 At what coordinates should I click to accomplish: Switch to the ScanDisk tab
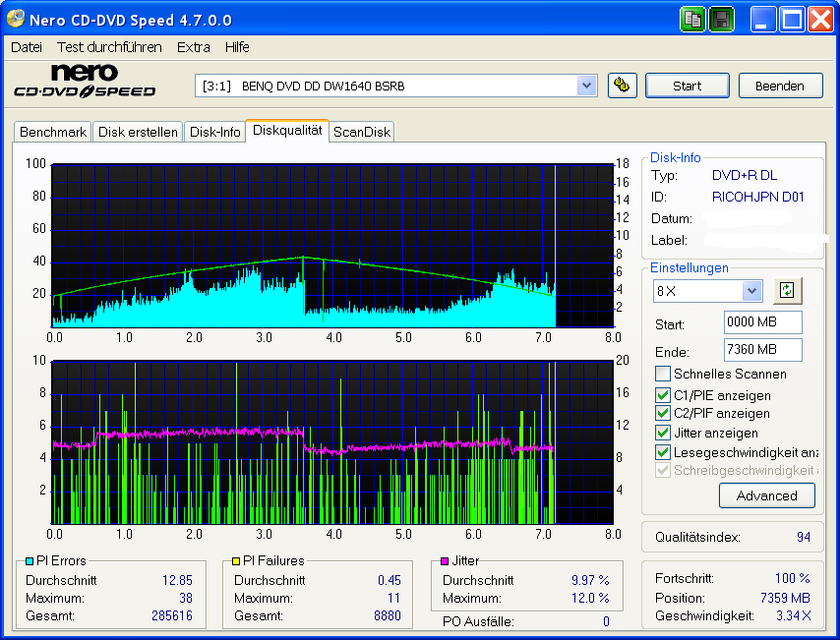361,131
